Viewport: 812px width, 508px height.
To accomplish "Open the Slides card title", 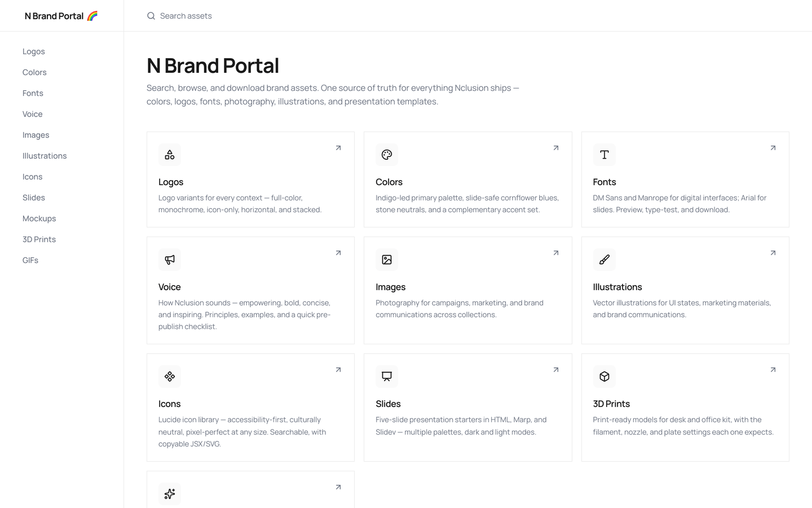I will tap(389, 404).
